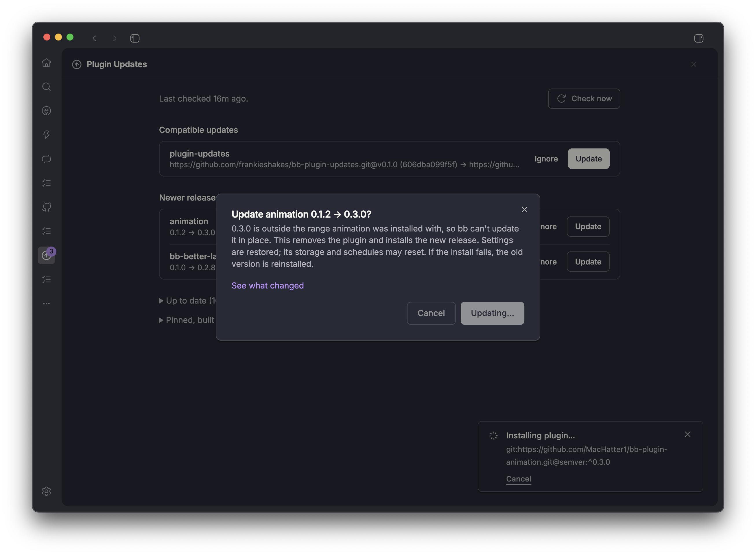Go back with the left arrow
756x555 pixels.
[x=95, y=38]
